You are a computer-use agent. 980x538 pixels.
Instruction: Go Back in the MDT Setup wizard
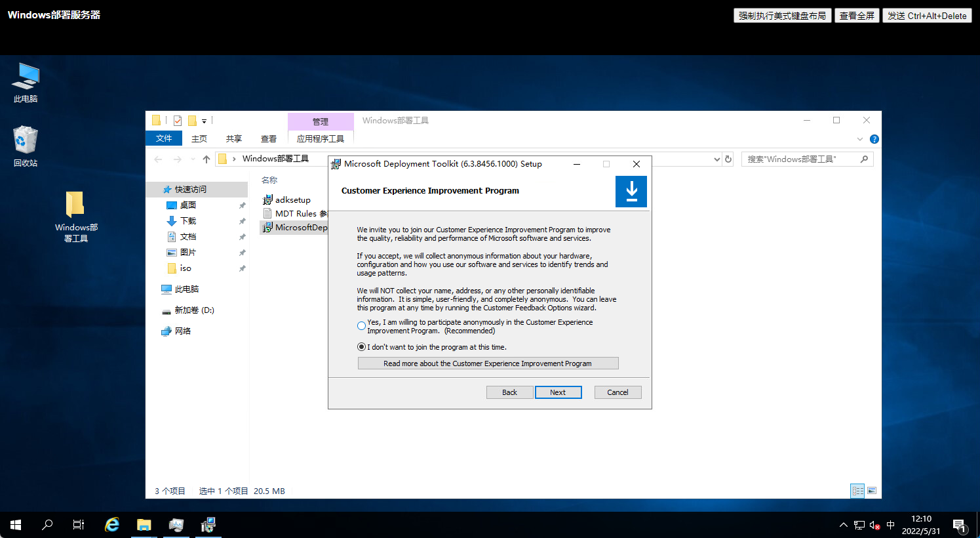pos(509,392)
